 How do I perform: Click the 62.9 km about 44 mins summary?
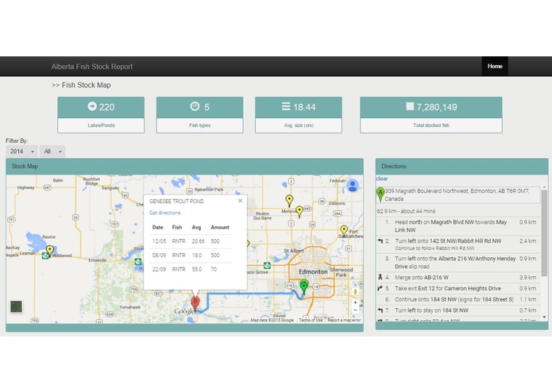click(406, 211)
